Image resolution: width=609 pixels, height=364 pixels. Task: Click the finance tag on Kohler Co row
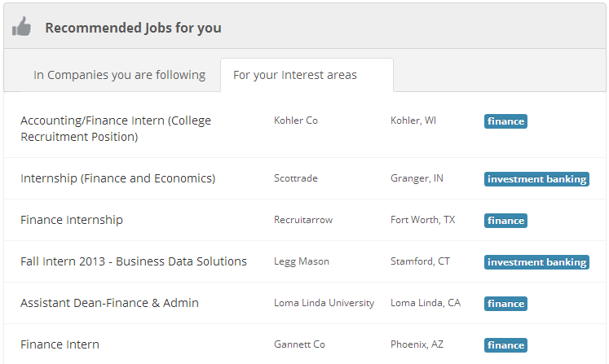point(505,121)
